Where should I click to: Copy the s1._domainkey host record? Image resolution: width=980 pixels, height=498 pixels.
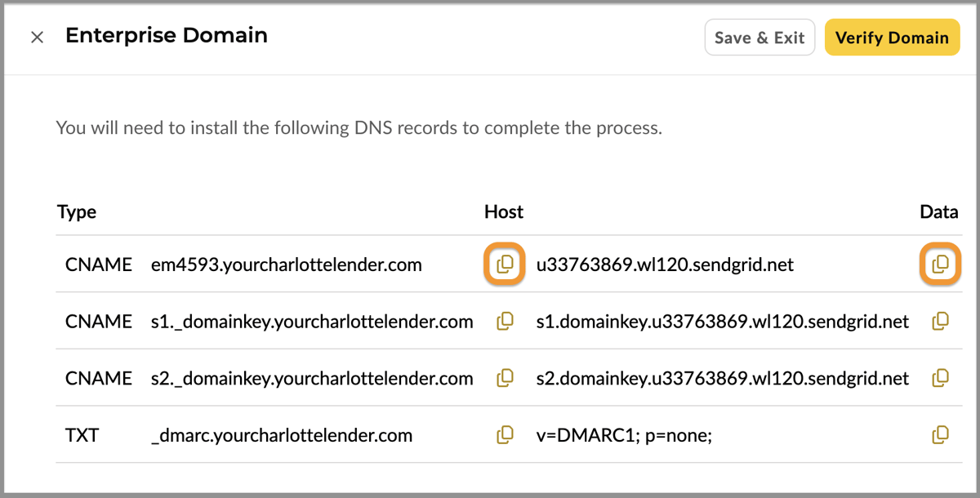point(504,322)
